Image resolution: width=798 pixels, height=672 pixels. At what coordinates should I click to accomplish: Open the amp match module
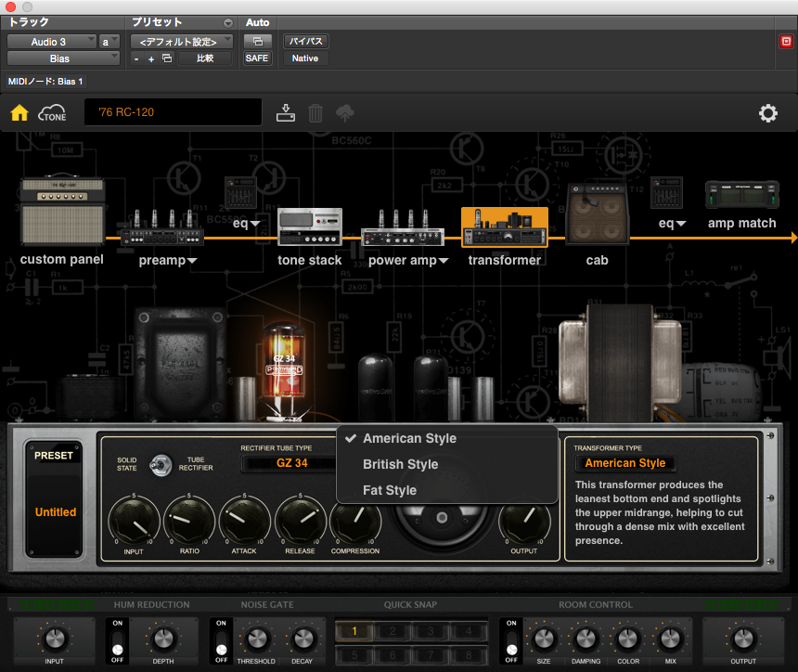(x=742, y=195)
